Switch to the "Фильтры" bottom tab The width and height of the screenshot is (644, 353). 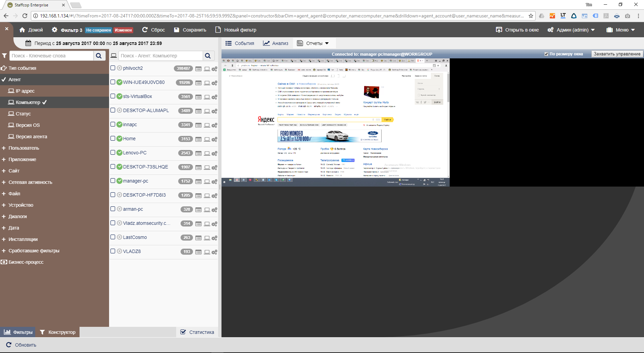[x=18, y=332]
